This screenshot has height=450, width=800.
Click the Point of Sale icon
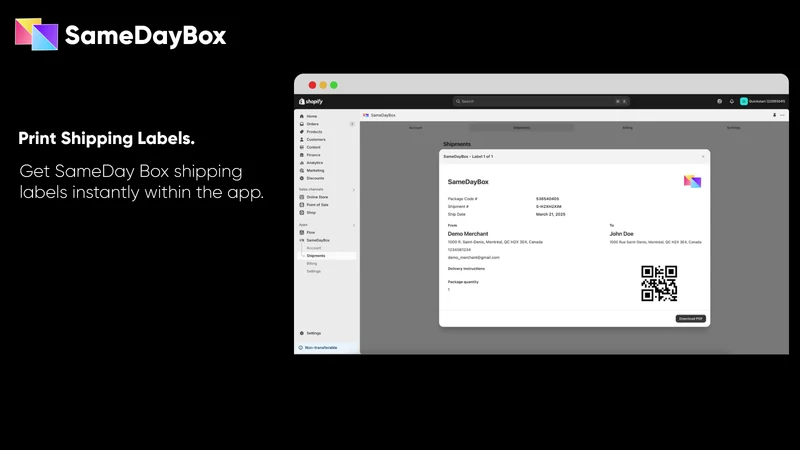tap(302, 205)
